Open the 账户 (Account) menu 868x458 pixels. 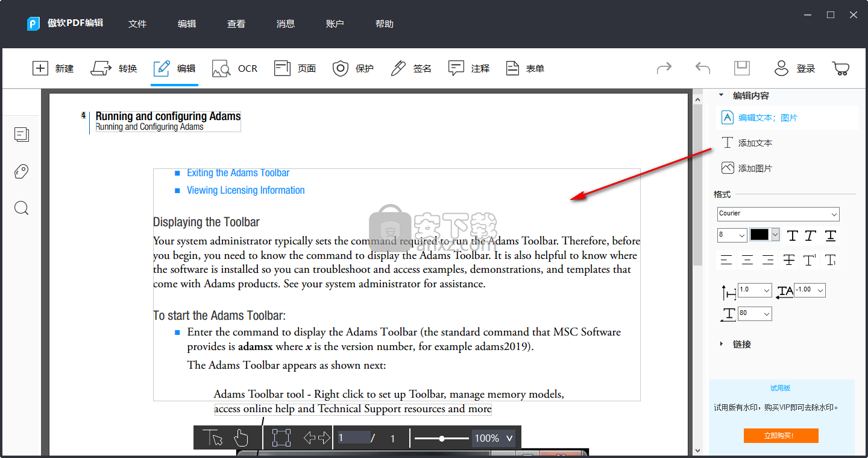pos(335,24)
